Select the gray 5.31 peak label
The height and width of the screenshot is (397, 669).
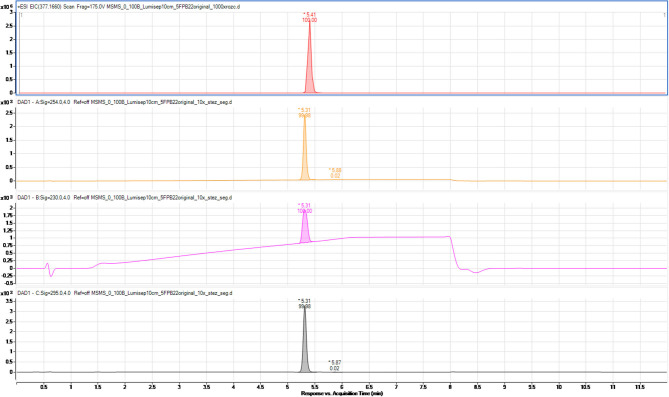(x=304, y=304)
